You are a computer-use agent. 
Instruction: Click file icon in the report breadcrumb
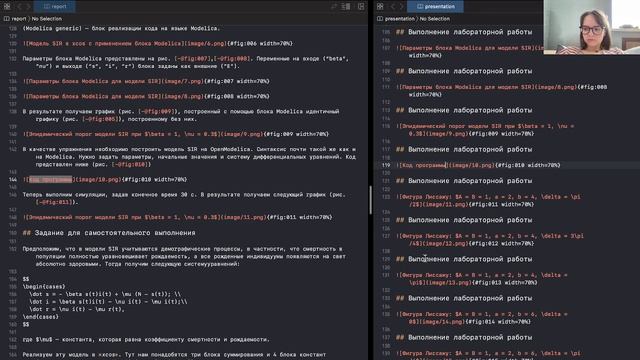[x=7, y=19]
